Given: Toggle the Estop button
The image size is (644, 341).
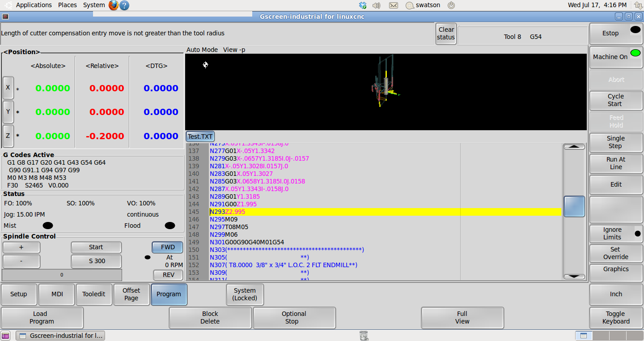Looking at the screenshot, I should point(616,33).
